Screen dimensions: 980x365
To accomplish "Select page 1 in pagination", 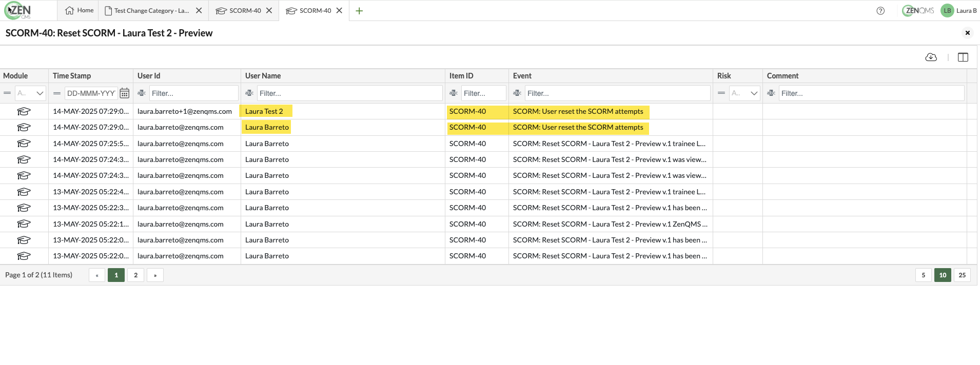I will [116, 275].
